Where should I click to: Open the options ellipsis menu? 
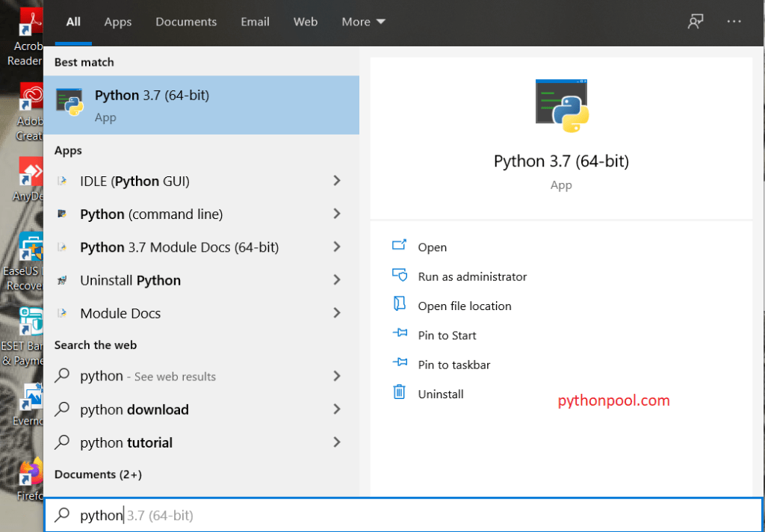click(734, 22)
